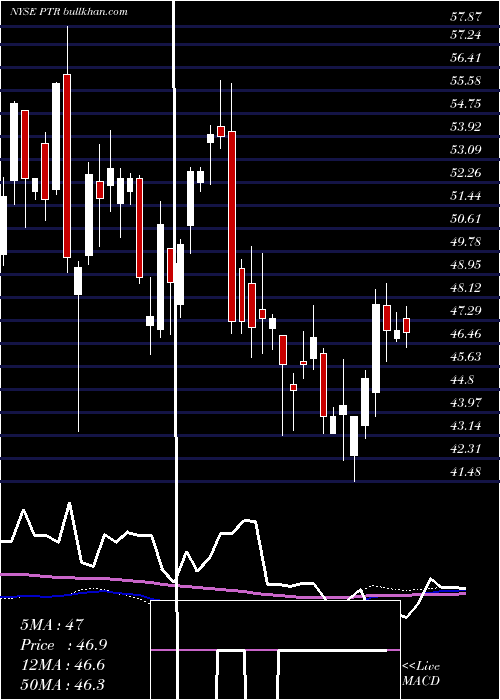Click the 48.12 price axis label

click(x=466, y=288)
